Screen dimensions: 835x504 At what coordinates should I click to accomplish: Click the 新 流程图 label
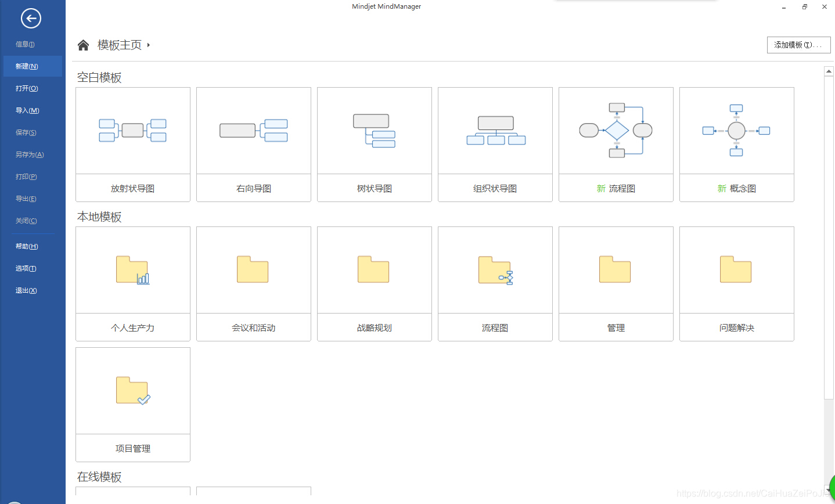coord(616,188)
